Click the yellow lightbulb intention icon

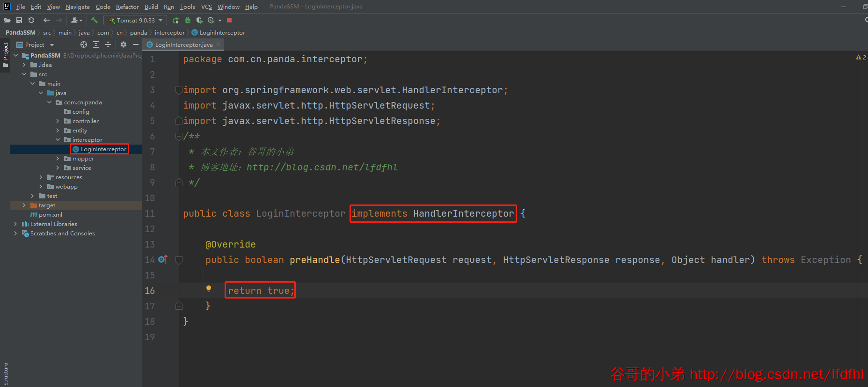coord(209,289)
